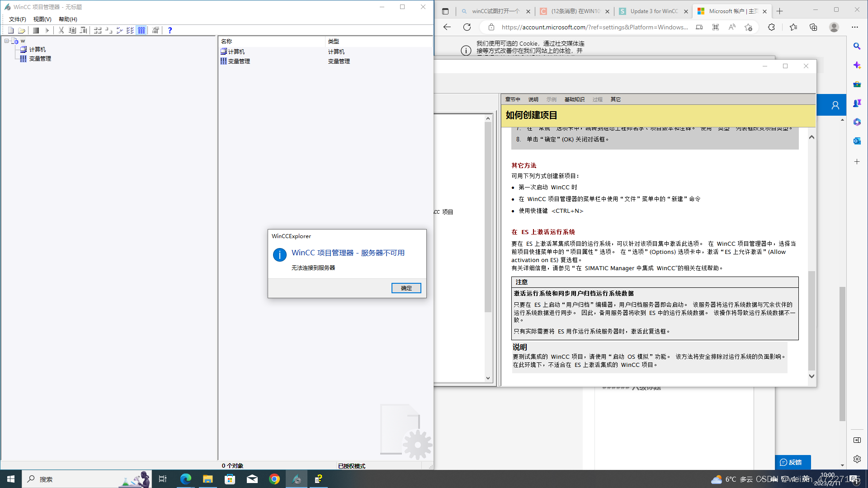The image size is (868, 488).
Task: Click the Properties icon in WinCC toolbar
Action: click(156, 30)
